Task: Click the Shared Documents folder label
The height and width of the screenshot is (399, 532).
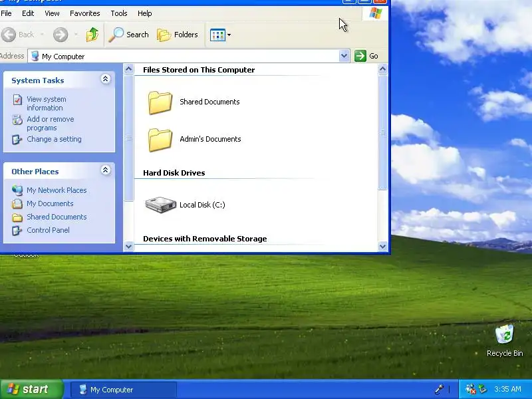Action: (x=209, y=102)
